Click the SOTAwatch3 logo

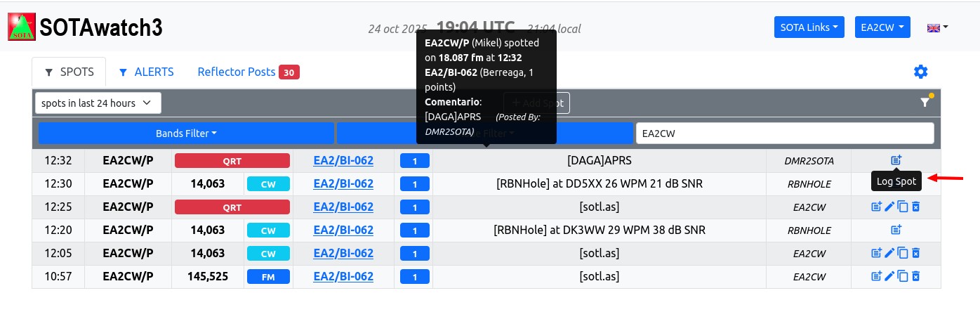click(21, 27)
